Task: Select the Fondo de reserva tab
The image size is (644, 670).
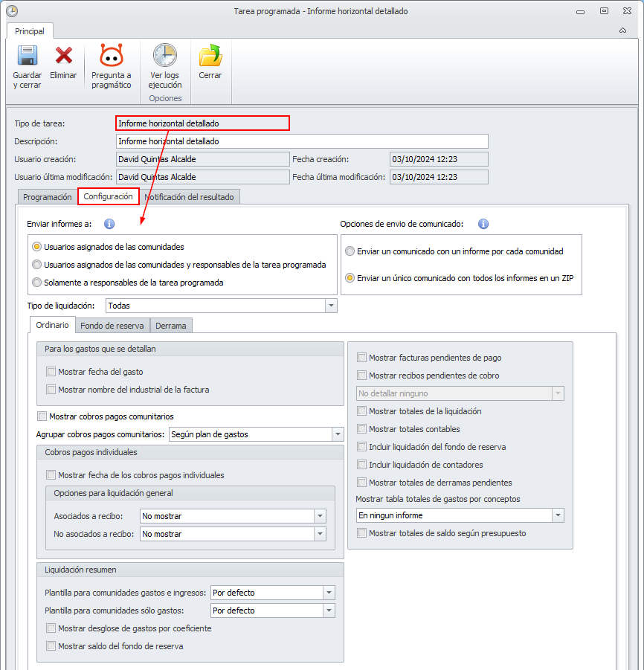Action: (112, 326)
